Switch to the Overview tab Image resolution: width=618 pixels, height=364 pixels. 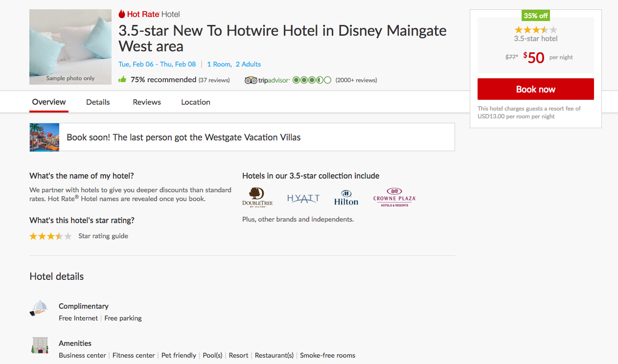[49, 102]
